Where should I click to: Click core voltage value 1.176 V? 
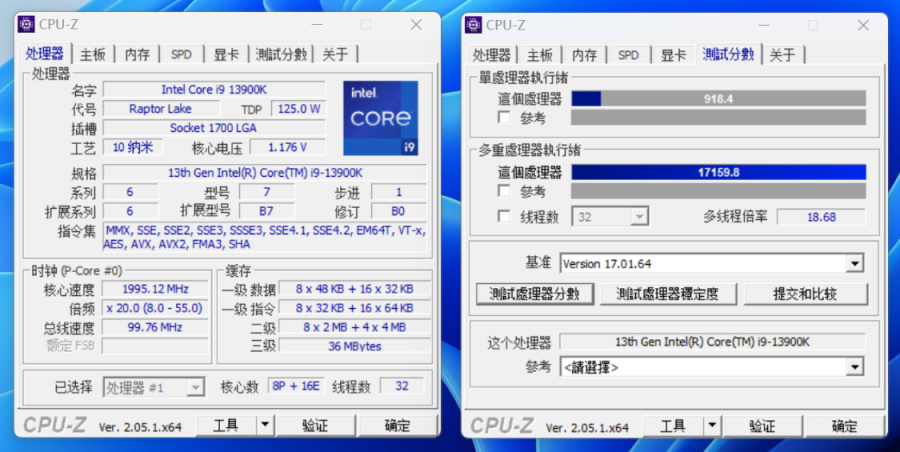(x=288, y=147)
